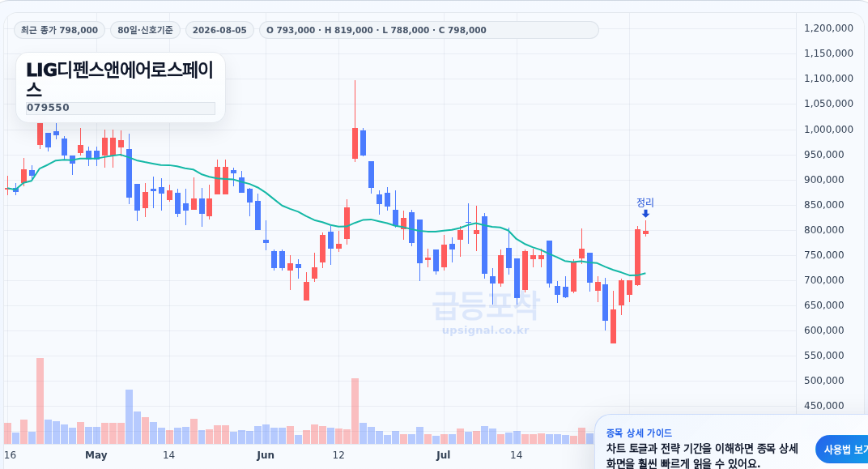Click the 600,000 price axis label

(x=824, y=330)
